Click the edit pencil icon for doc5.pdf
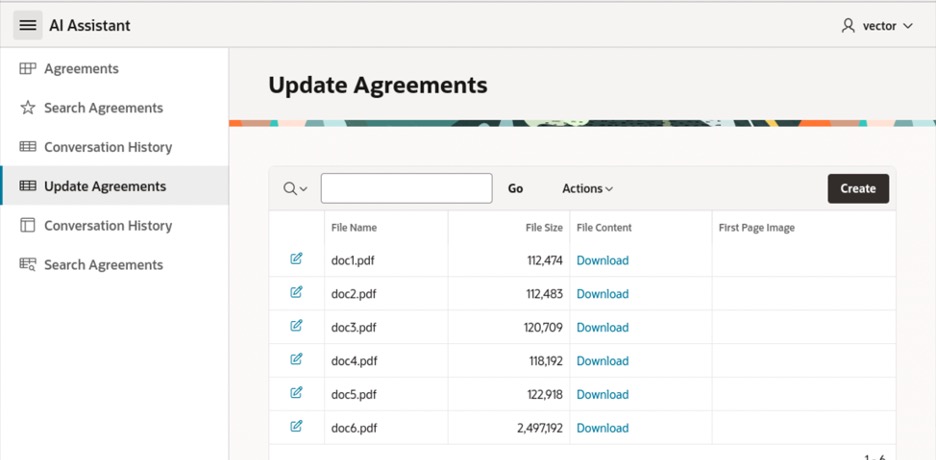 [296, 393]
